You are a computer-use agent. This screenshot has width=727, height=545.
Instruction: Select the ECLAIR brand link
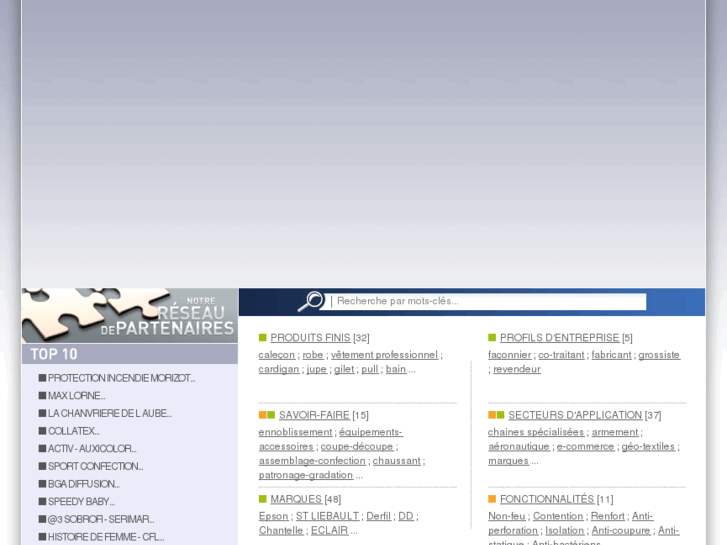(x=330, y=531)
